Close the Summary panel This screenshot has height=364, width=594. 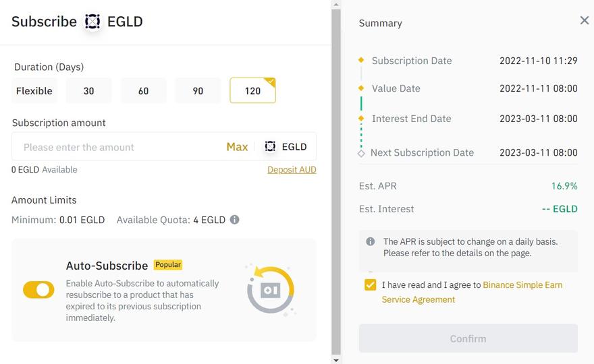pyautogui.click(x=585, y=21)
